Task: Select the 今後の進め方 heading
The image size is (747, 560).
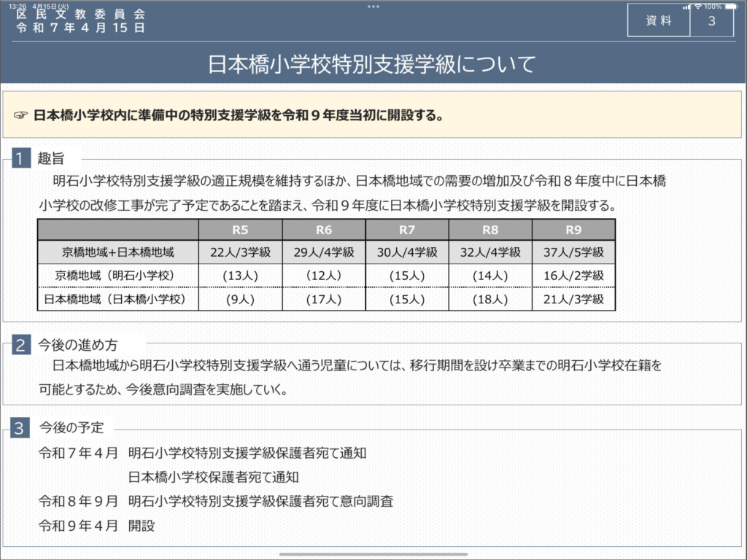Action: [x=77, y=345]
